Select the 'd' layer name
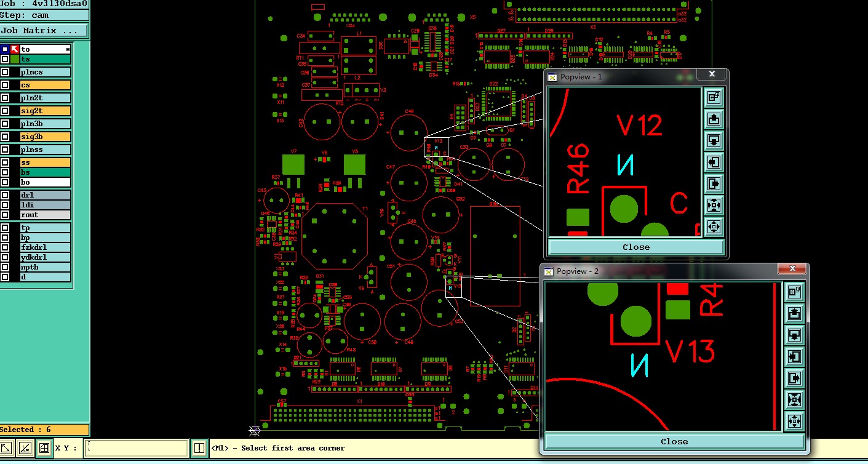Image resolution: width=868 pixels, height=464 pixels. click(45, 277)
